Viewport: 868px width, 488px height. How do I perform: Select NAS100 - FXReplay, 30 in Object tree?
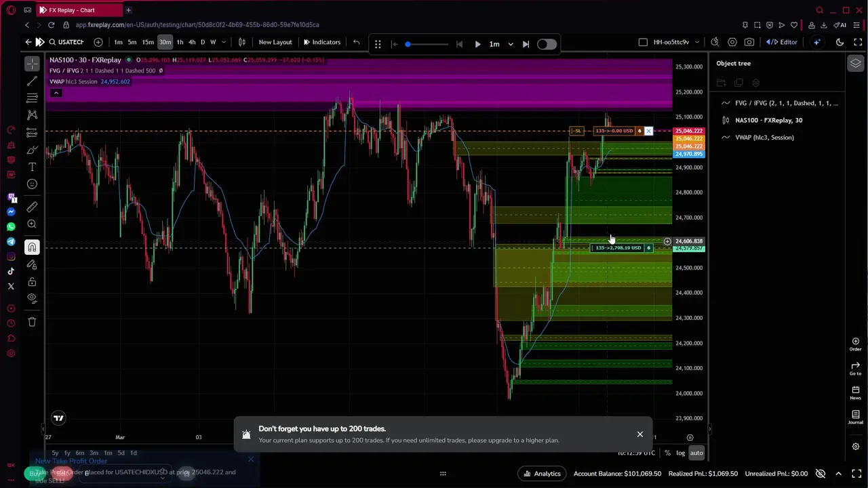[768, 120]
